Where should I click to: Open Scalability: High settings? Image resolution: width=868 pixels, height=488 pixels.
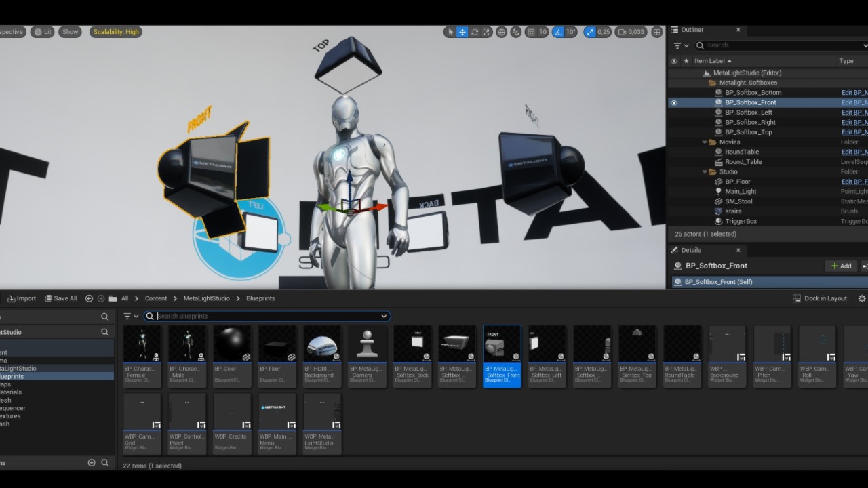click(116, 32)
